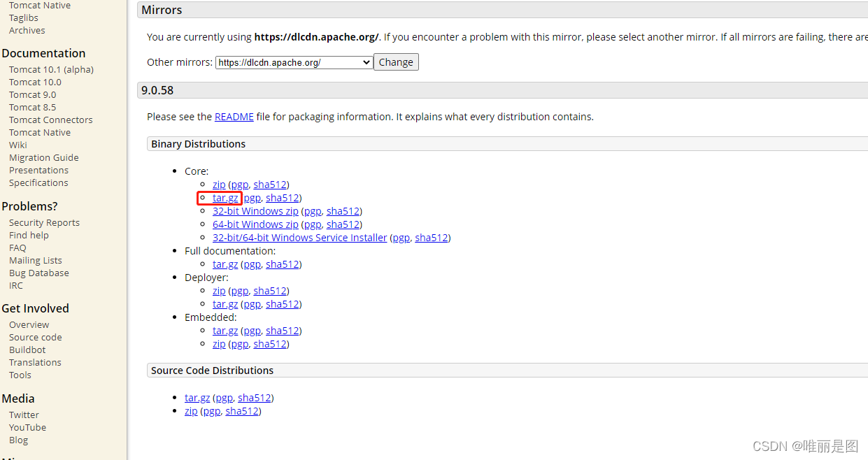Open the README link

(x=234, y=117)
